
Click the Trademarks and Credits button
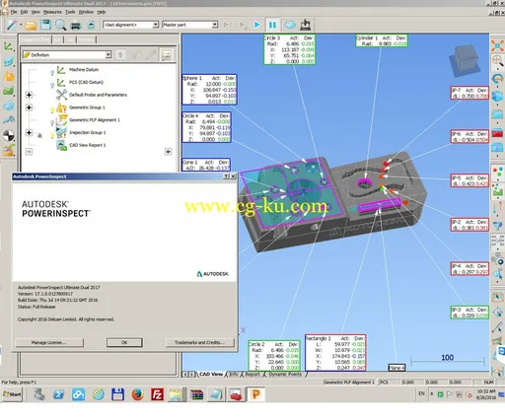(x=199, y=342)
